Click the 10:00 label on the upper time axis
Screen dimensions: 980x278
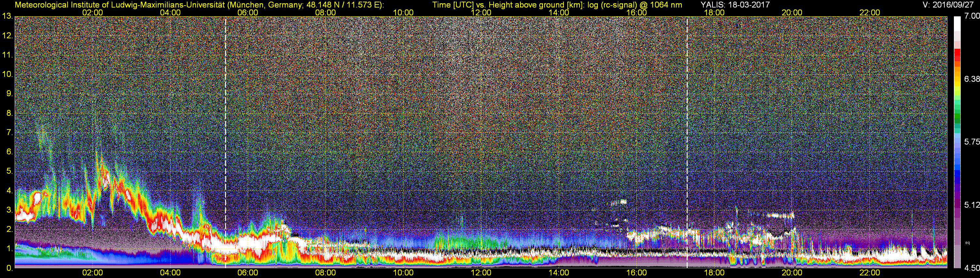403,12
